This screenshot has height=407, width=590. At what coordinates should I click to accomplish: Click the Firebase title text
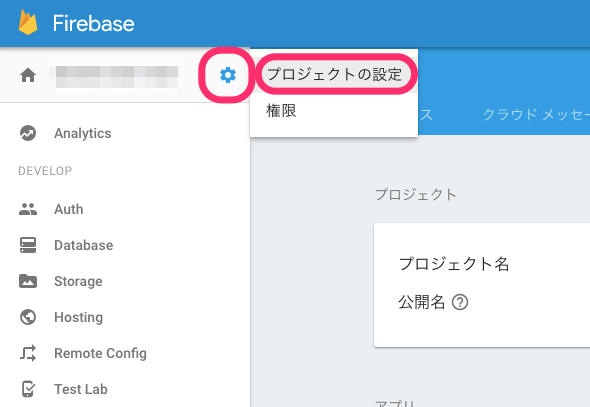[x=93, y=23]
